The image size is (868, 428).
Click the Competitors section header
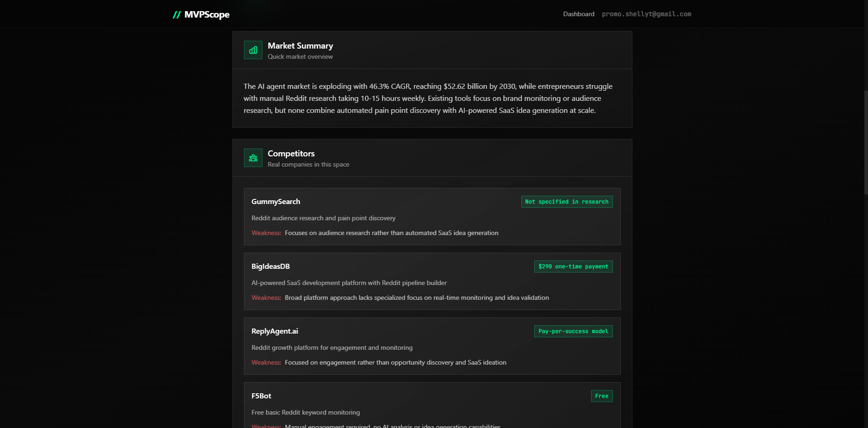pyautogui.click(x=291, y=154)
